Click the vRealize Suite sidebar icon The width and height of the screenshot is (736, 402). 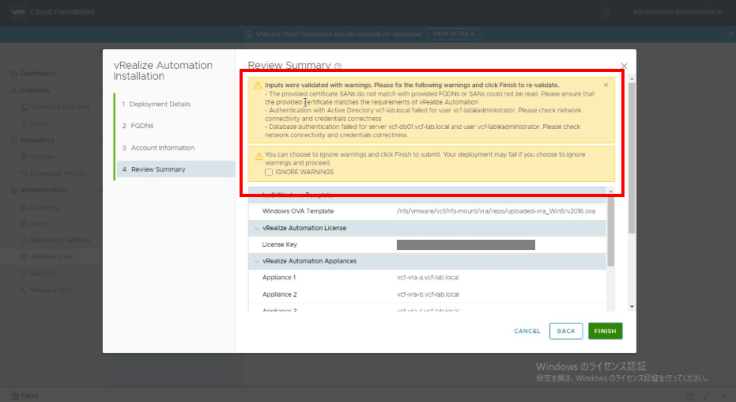coord(24,257)
